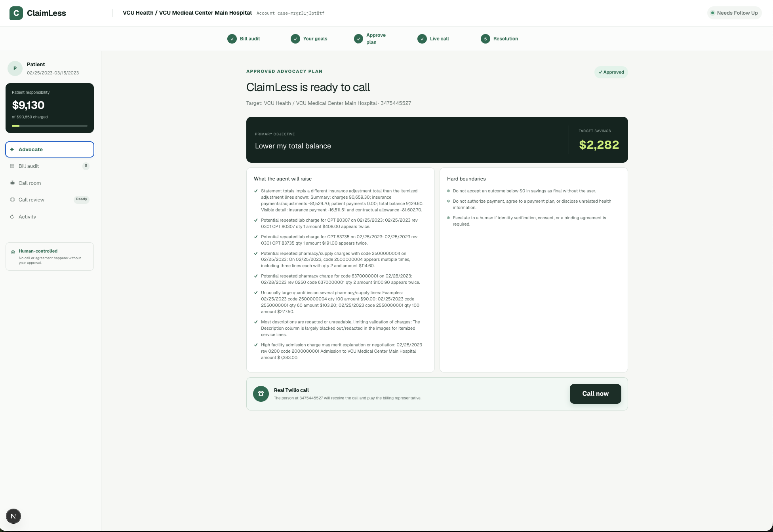The image size is (773, 532).
Task: Click the Approved status badge
Action: tap(611, 72)
